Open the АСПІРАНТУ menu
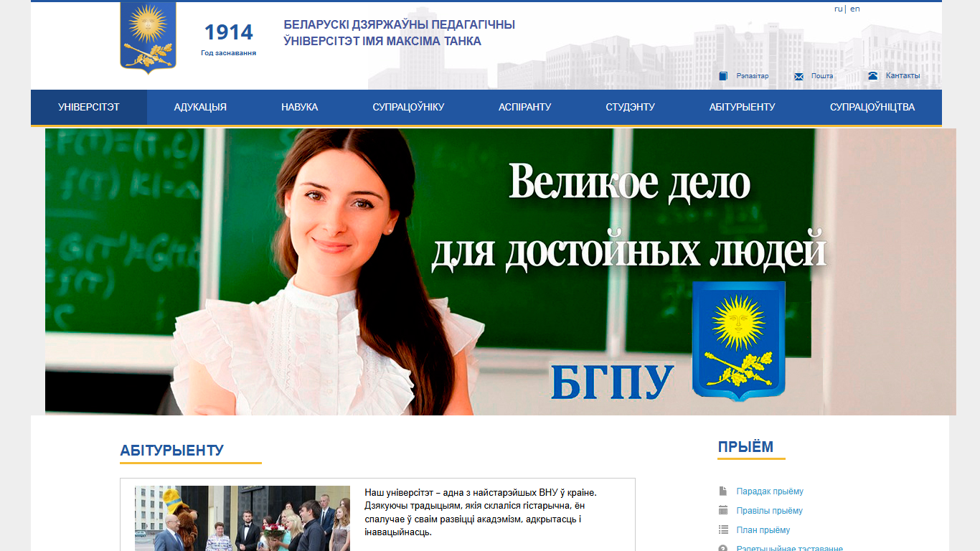980x551 pixels. click(x=524, y=107)
